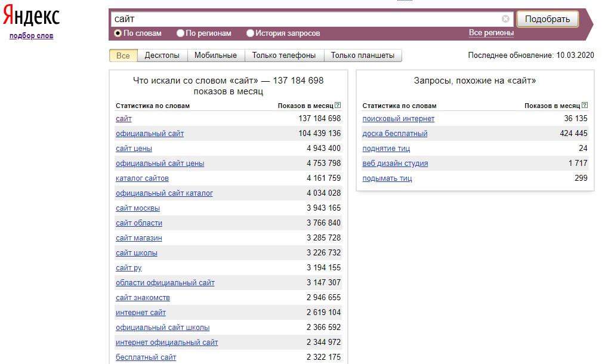Open the 'бесплатный сайт' link
605x364 pixels.
click(146, 357)
